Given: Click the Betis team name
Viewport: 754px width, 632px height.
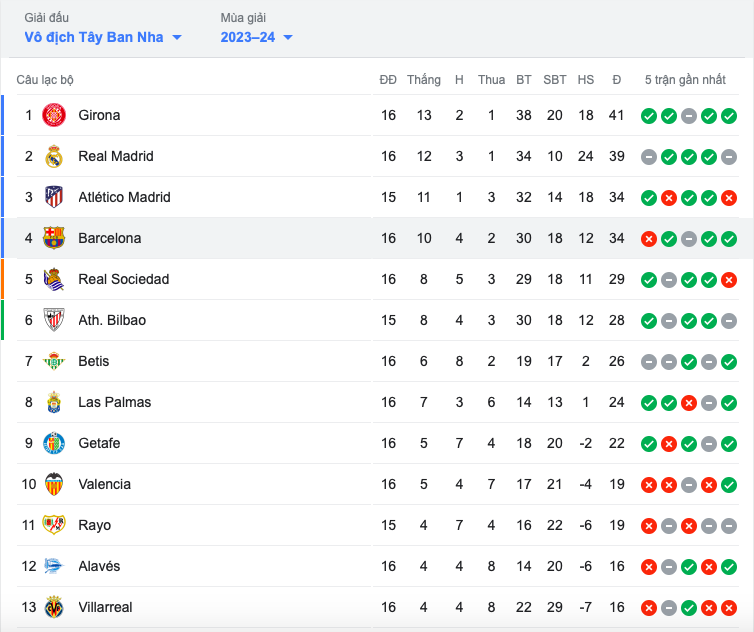Looking at the screenshot, I should click(94, 361).
